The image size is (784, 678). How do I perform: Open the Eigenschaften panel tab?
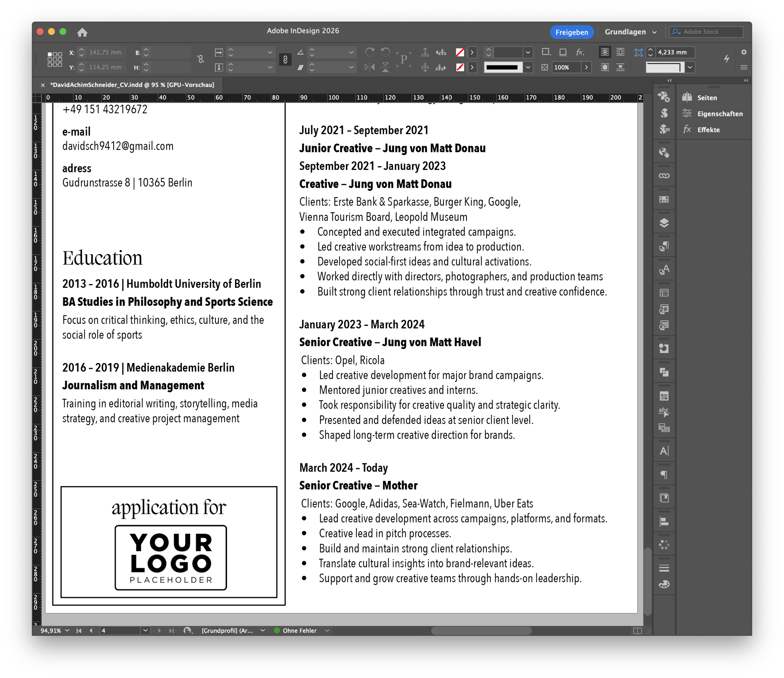pyautogui.click(x=719, y=114)
